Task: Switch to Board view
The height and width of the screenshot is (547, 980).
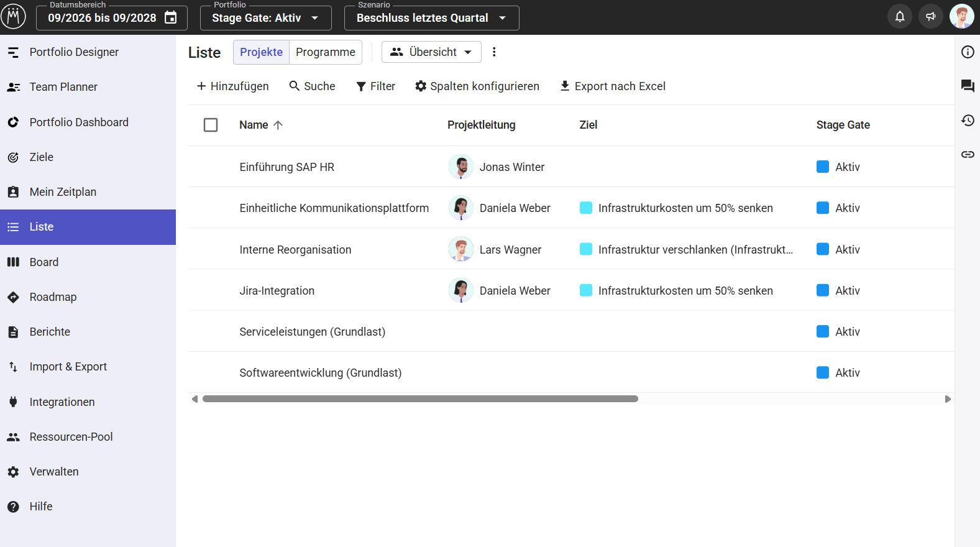Action: (x=88, y=262)
